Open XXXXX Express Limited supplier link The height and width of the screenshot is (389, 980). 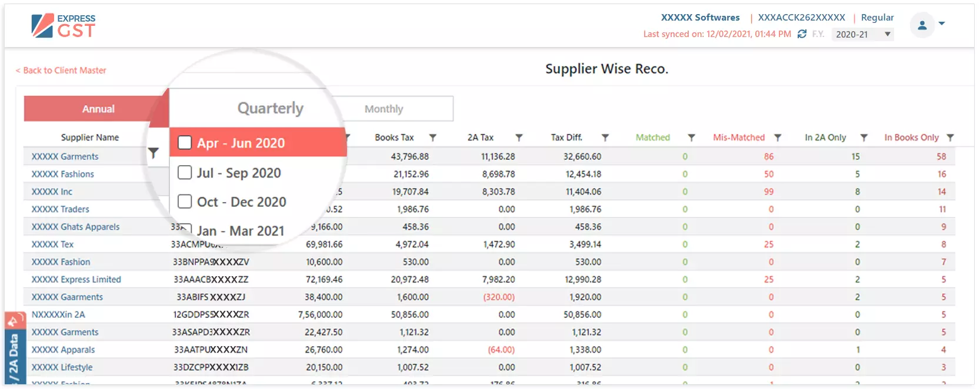click(76, 280)
